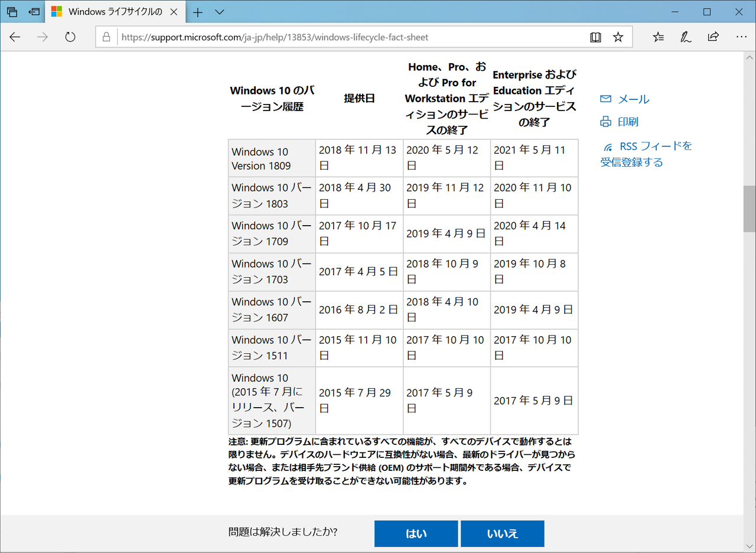Open Edge settings and more menu

741,37
